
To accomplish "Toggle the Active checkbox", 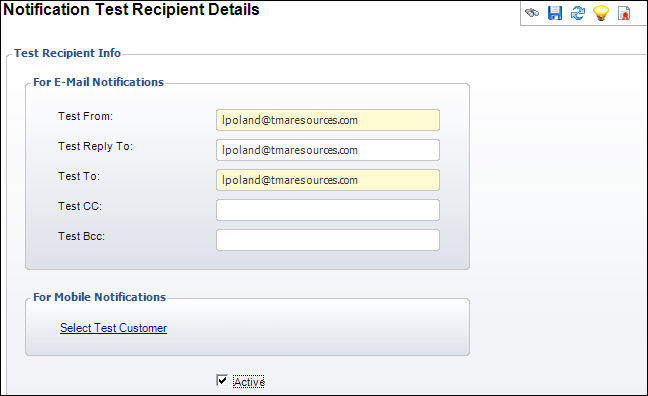I will point(222,380).
